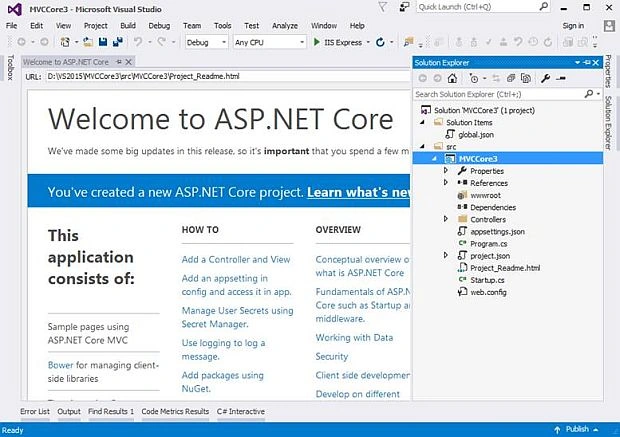Viewport: 620px width, 437px height.
Task: Click the search magnifier in Solution Explorer
Action: (x=589, y=94)
